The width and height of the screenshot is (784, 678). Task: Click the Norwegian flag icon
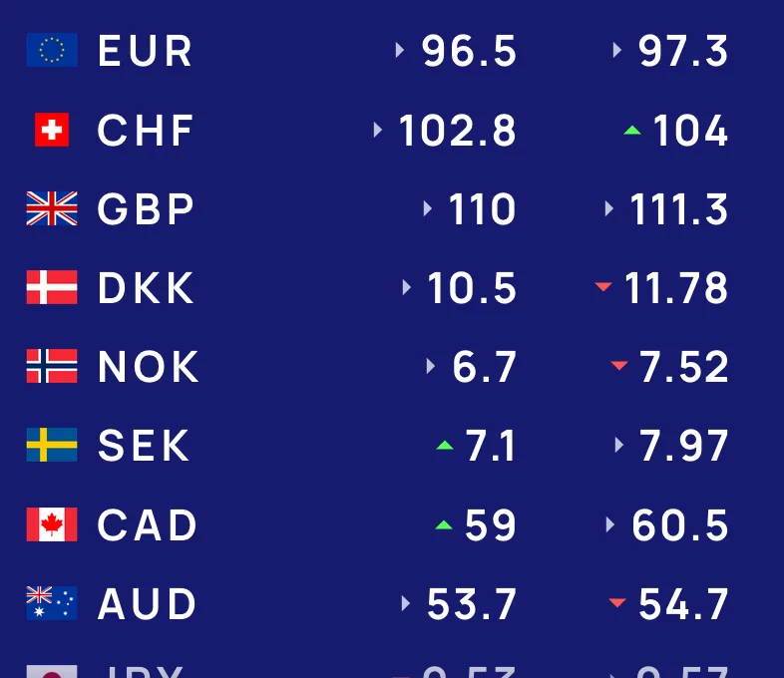tap(52, 366)
